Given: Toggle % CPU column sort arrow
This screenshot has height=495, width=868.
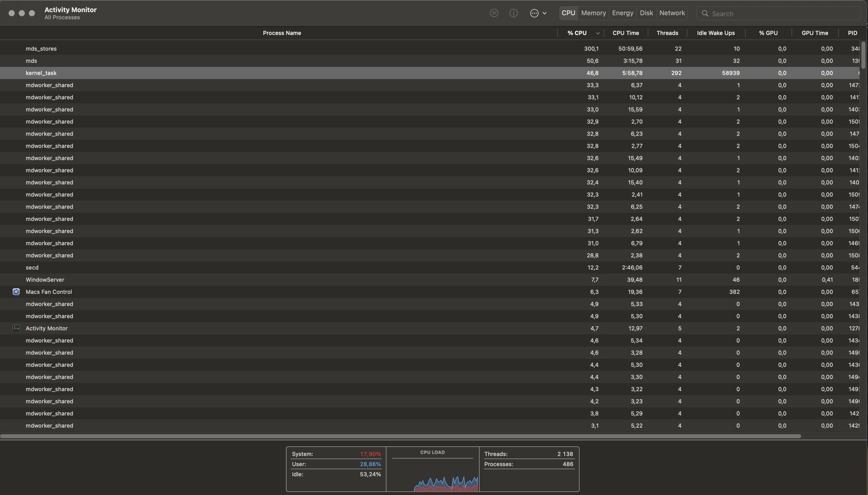Looking at the screenshot, I should (598, 33).
